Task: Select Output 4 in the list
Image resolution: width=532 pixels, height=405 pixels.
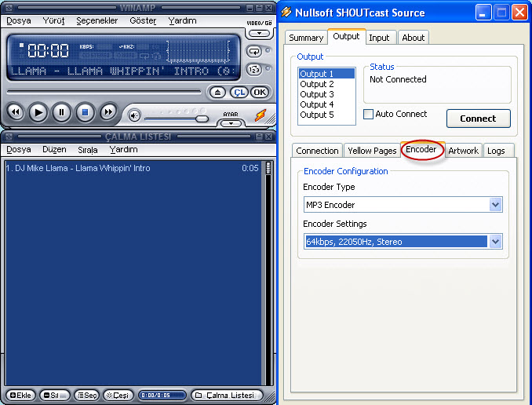Action: point(326,104)
